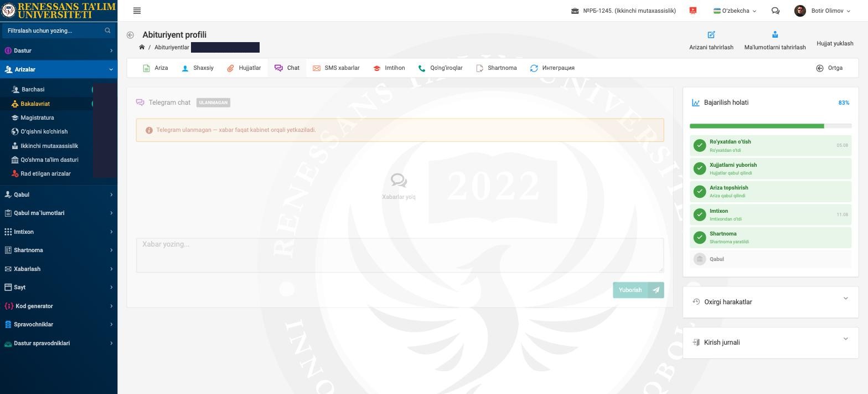Click the hamburger menu icon
868x394 pixels.
coord(137,11)
